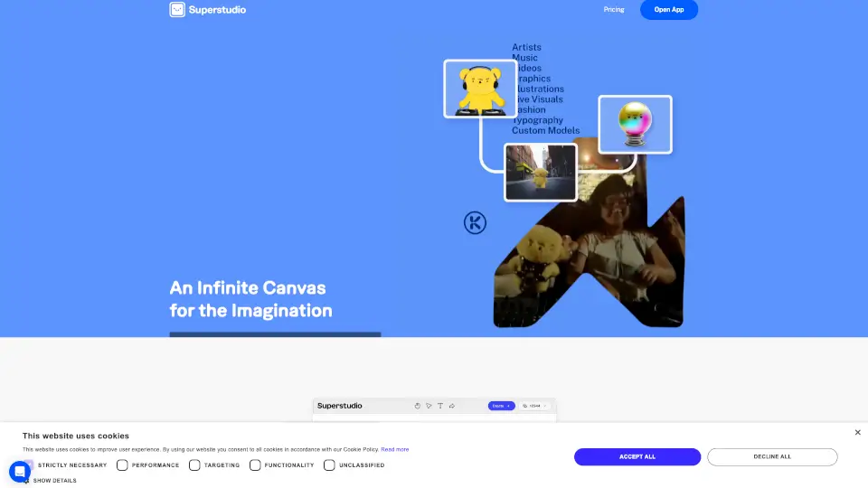
Task: Click the circular K badge icon
Action: click(x=475, y=222)
